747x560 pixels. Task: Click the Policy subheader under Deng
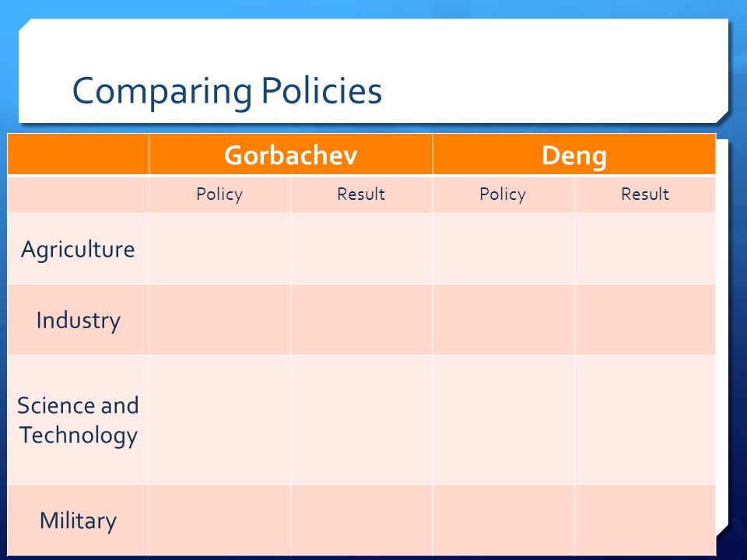(x=503, y=194)
